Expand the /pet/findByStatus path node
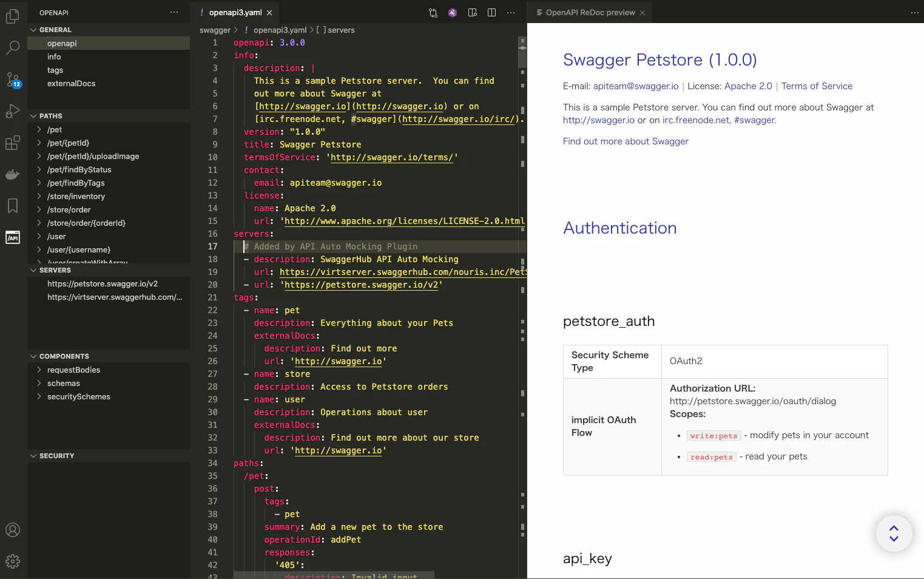The height and width of the screenshot is (579, 924). (x=39, y=169)
